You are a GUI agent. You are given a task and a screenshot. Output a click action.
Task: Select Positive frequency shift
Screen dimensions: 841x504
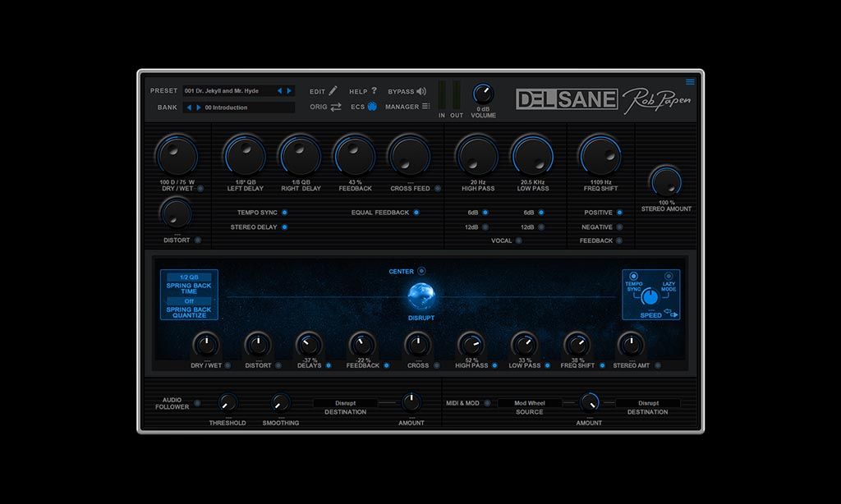(619, 213)
